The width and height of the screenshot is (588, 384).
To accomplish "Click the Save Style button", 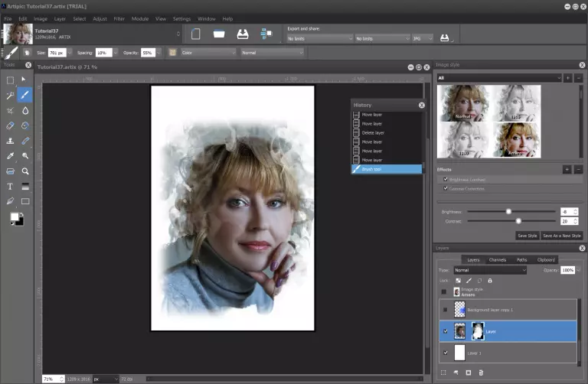I will click(527, 236).
